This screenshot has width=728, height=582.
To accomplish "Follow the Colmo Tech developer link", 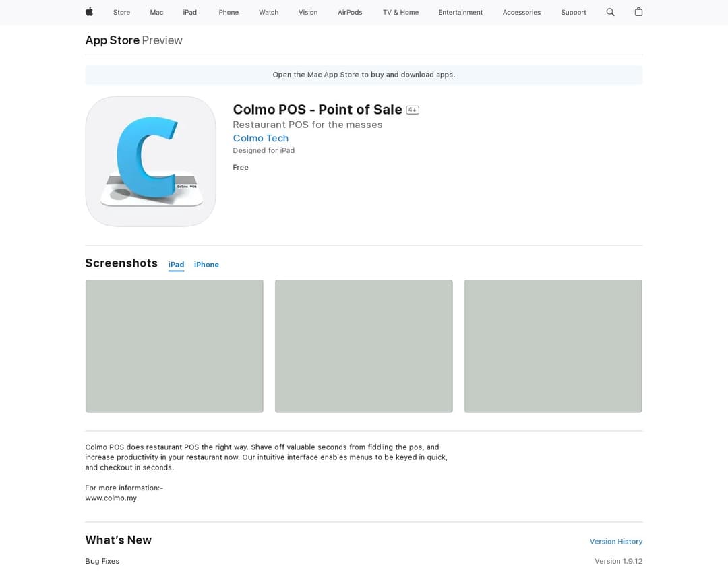I will pyautogui.click(x=260, y=138).
